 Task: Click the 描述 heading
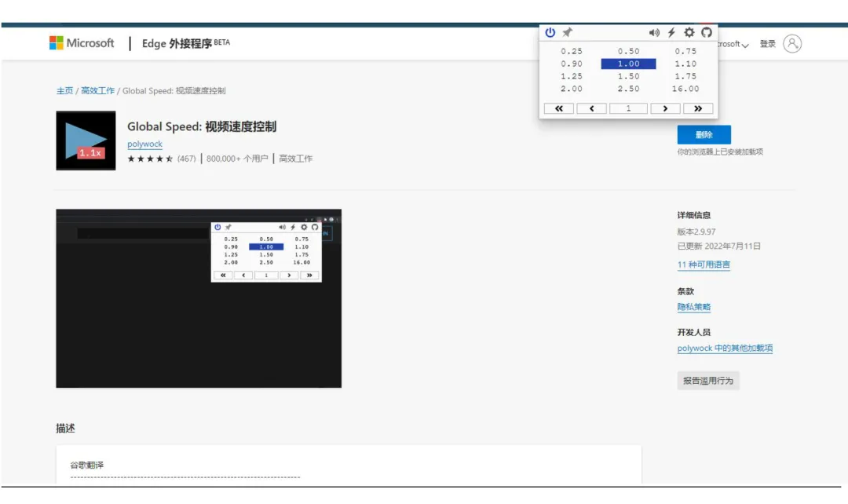(65, 429)
